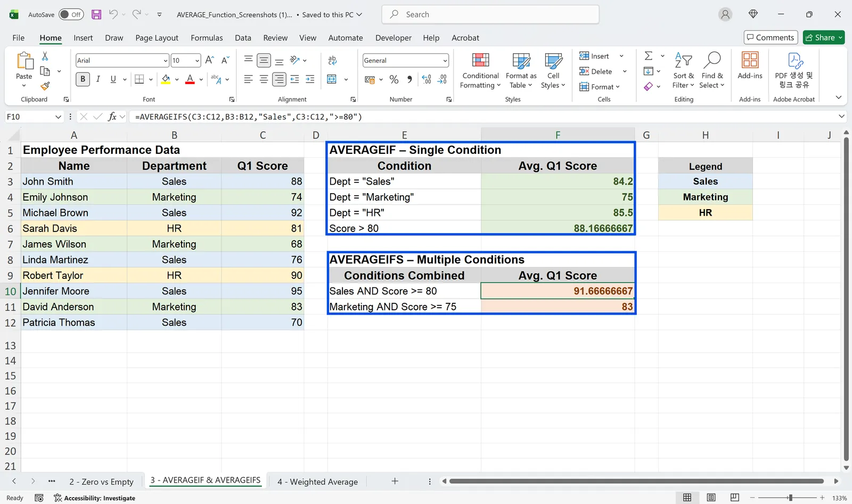The height and width of the screenshot is (504, 852).
Task: Expand the formula bar
Action: tap(841, 117)
